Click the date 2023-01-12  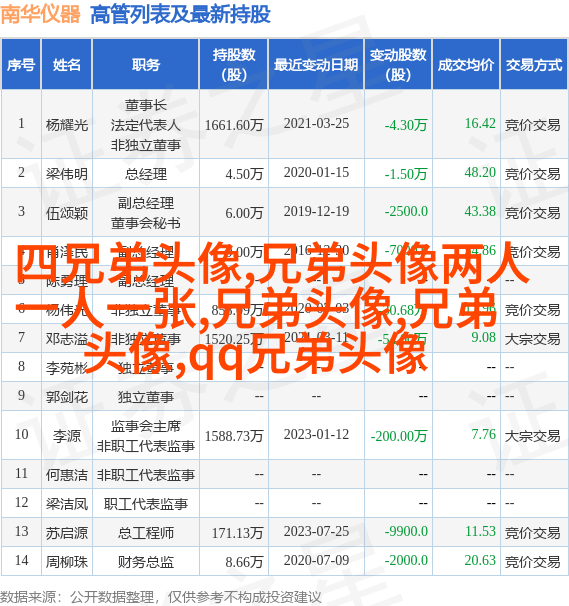coord(316,434)
